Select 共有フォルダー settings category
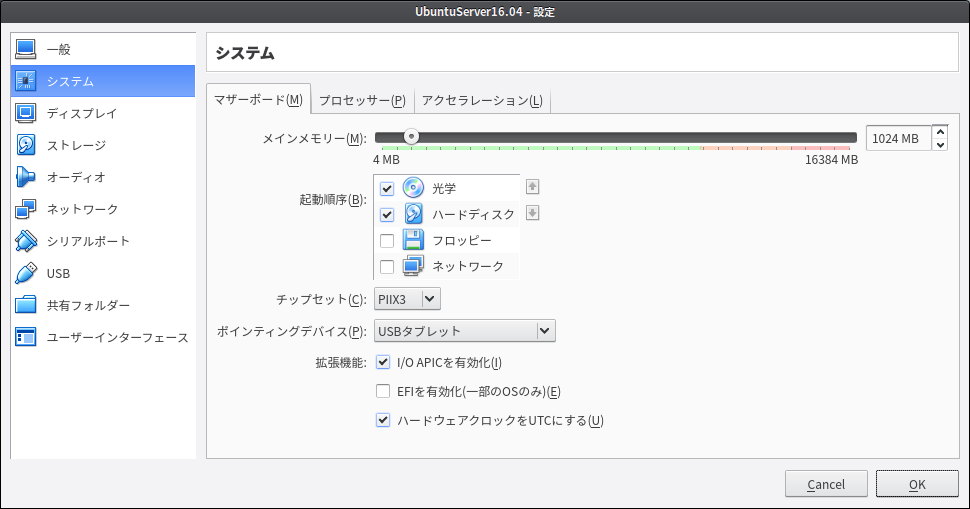The height and width of the screenshot is (509, 970). [x=103, y=305]
